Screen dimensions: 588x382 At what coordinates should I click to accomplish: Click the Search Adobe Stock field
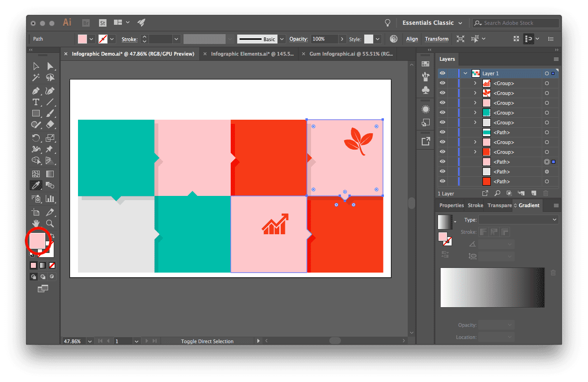point(514,22)
